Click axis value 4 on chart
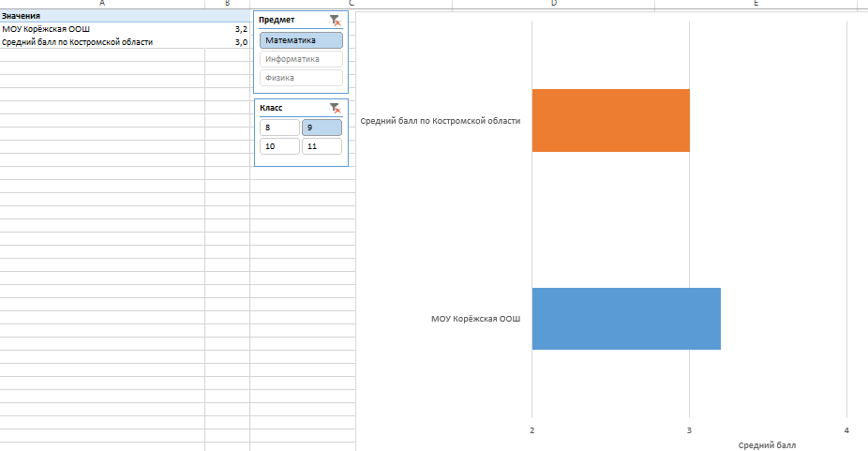Screen dimensions: 868x451 pyautogui.click(x=846, y=430)
